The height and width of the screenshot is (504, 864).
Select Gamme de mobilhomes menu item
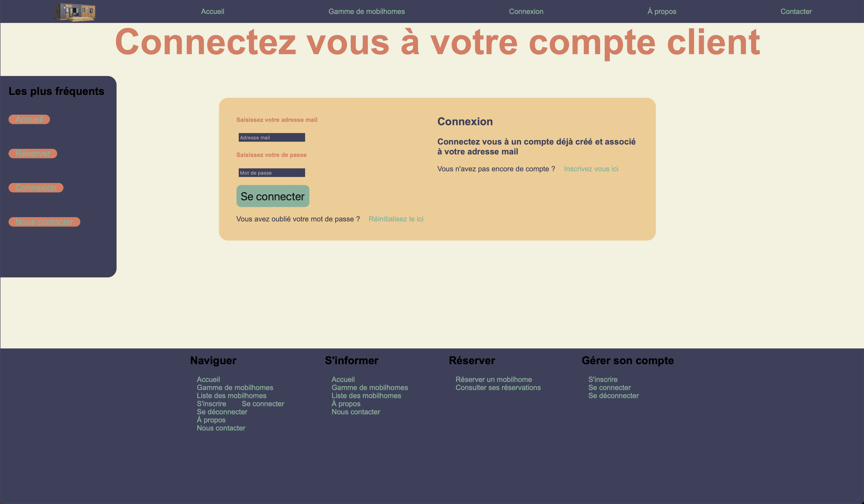(x=366, y=11)
